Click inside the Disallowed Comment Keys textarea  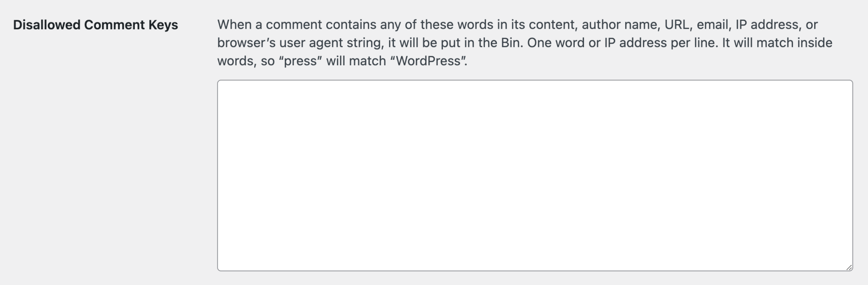coord(535,175)
